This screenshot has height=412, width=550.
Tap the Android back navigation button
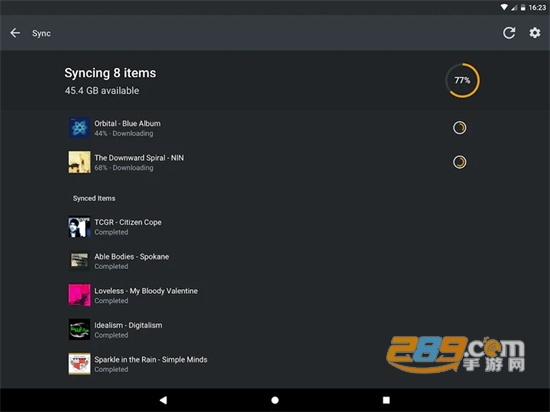tap(163, 400)
